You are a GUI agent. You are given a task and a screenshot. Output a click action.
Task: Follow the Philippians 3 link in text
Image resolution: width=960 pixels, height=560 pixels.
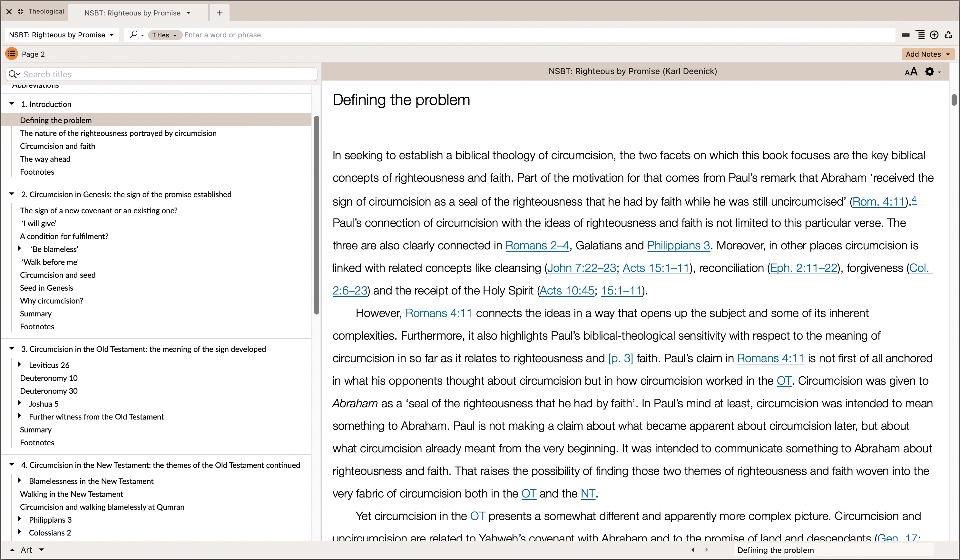[679, 246]
